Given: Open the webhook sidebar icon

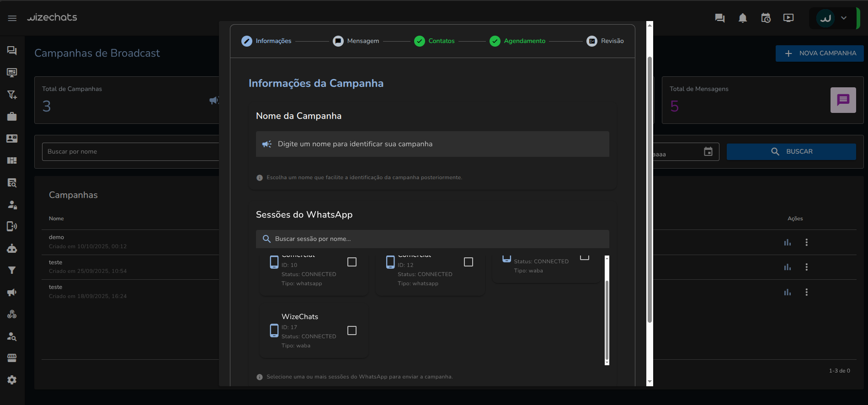Looking at the screenshot, I should (12, 314).
